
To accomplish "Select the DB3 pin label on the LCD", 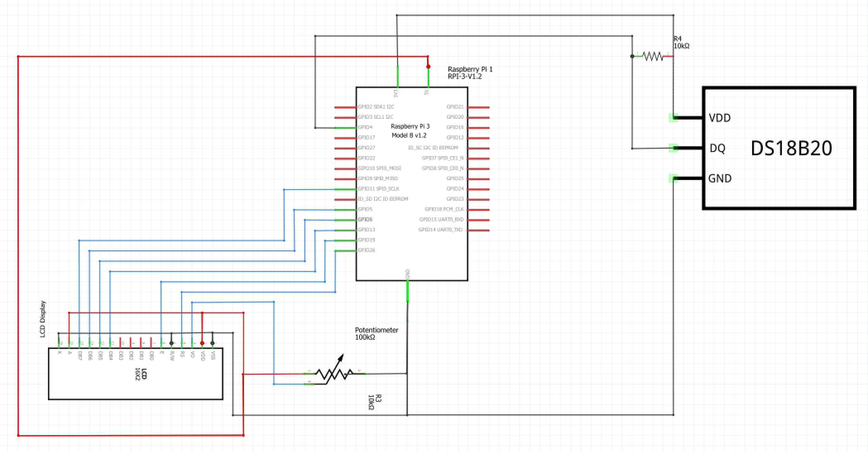I will click(x=121, y=356).
